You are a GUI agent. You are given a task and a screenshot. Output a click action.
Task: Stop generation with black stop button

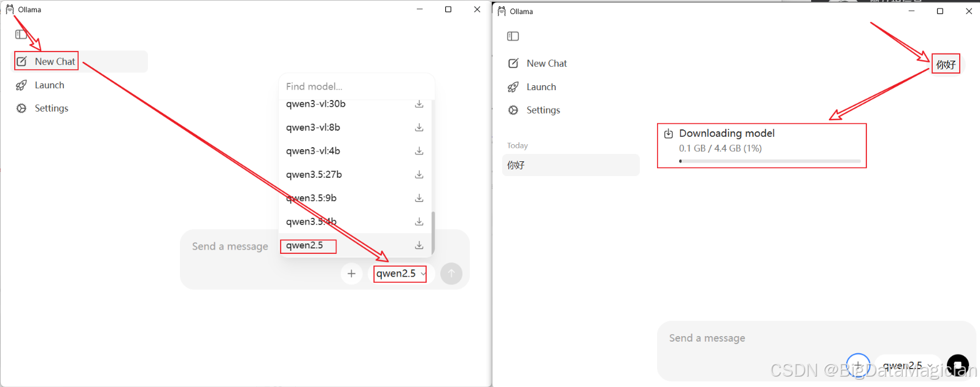click(x=958, y=365)
